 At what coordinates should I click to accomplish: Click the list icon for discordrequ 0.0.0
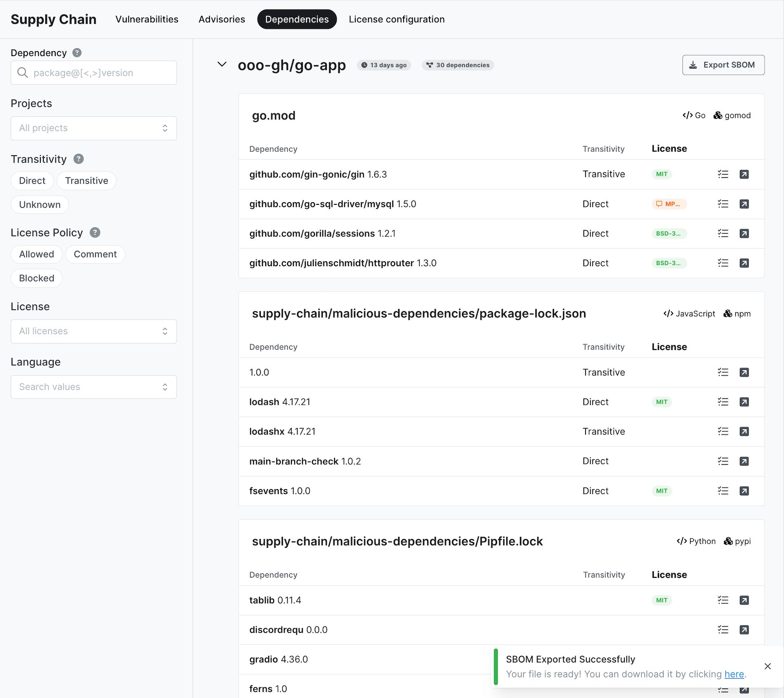723,630
